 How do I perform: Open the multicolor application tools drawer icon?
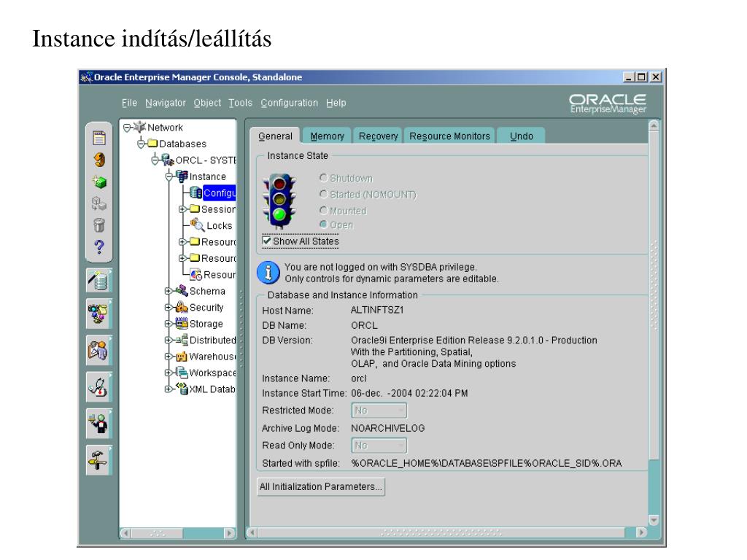[x=99, y=314]
